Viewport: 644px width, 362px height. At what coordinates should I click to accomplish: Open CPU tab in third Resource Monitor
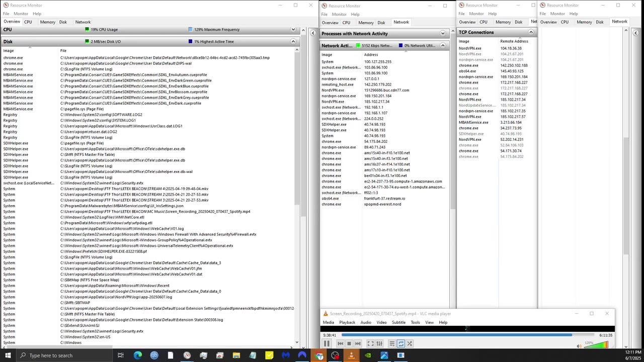[x=484, y=22]
